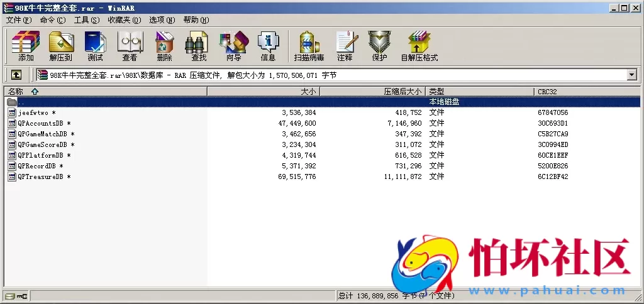Click status bar total 136,889,856 text

click(x=397, y=296)
